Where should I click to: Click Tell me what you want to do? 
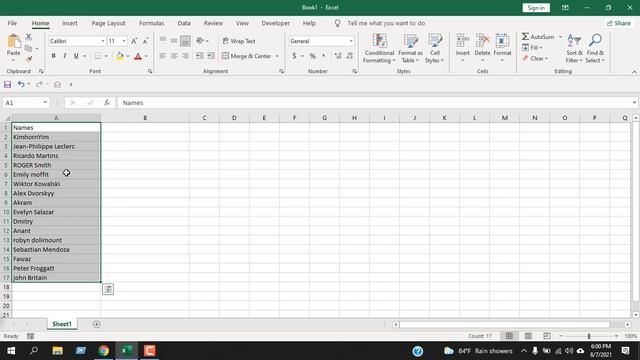click(x=386, y=23)
